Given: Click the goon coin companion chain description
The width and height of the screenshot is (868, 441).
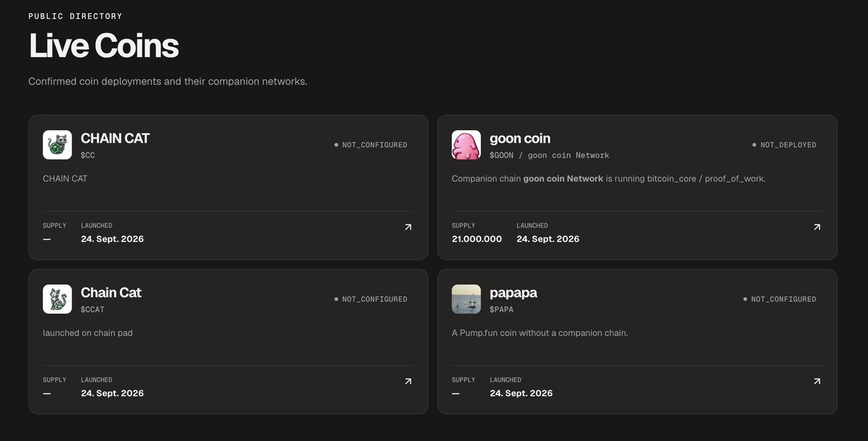Looking at the screenshot, I should coord(608,178).
